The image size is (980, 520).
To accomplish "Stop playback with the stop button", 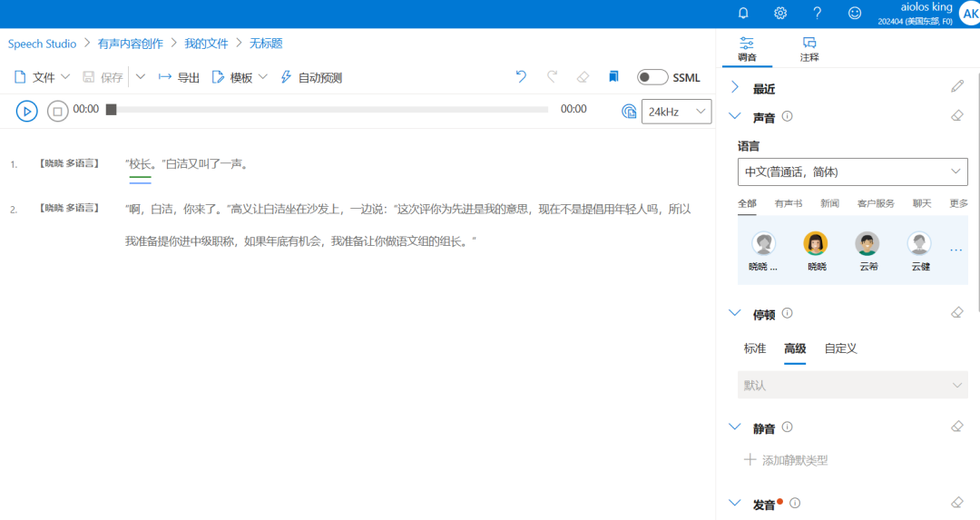I will [57, 112].
